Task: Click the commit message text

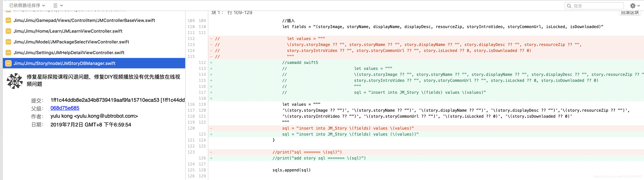Action: (103, 80)
